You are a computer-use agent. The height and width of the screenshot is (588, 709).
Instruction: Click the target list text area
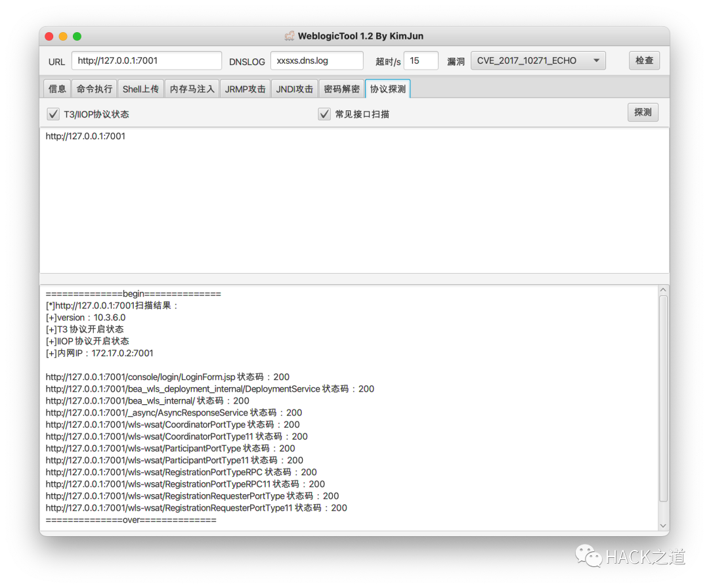tap(354, 200)
